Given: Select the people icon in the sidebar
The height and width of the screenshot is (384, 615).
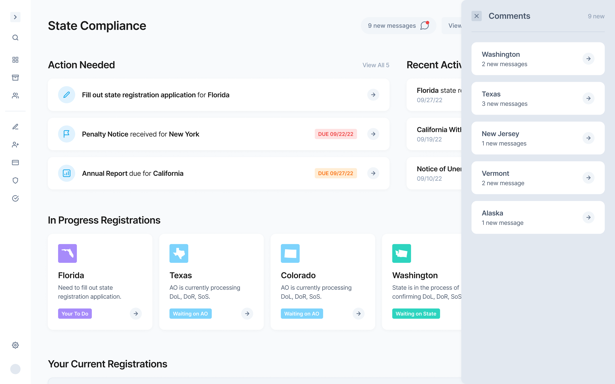Looking at the screenshot, I should [x=15, y=95].
